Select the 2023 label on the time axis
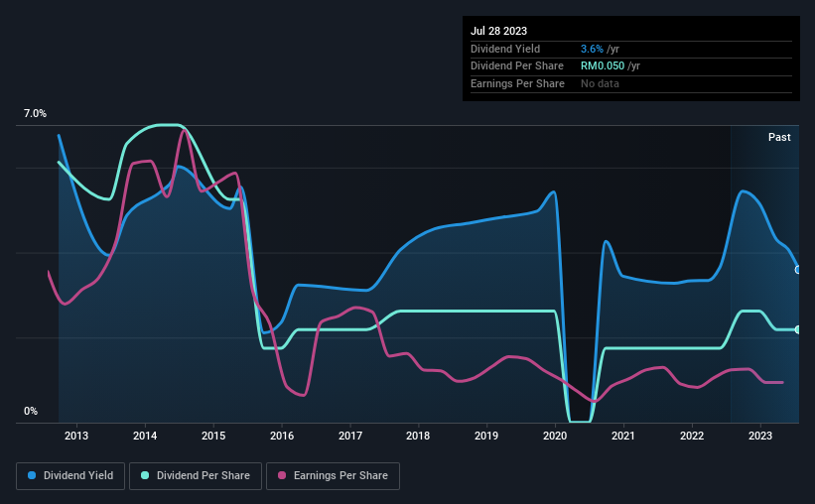Viewport: 815px width, 504px height. 760,435
